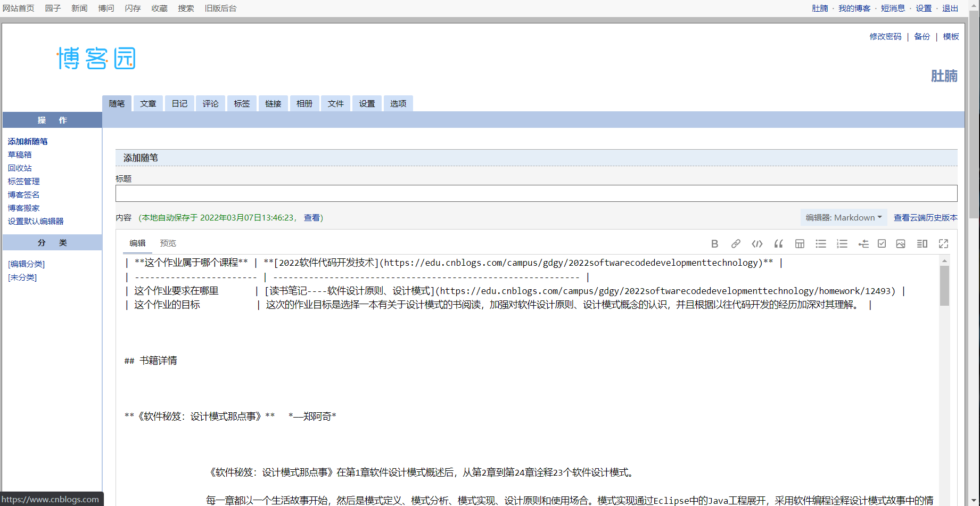Open the 选项 tab
Screen dimensions: 980x506
point(398,103)
